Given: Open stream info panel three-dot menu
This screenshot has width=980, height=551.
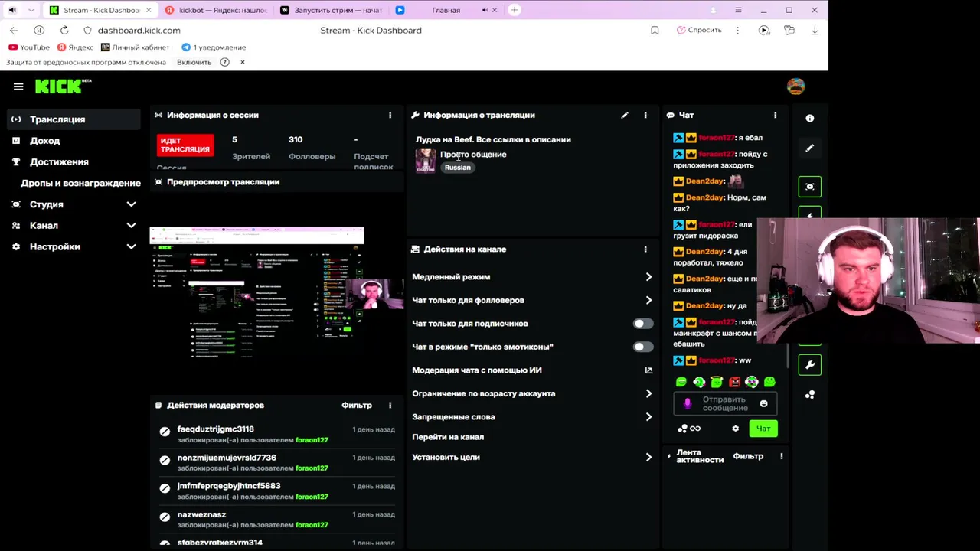Looking at the screenshot, I should (645, 116).
